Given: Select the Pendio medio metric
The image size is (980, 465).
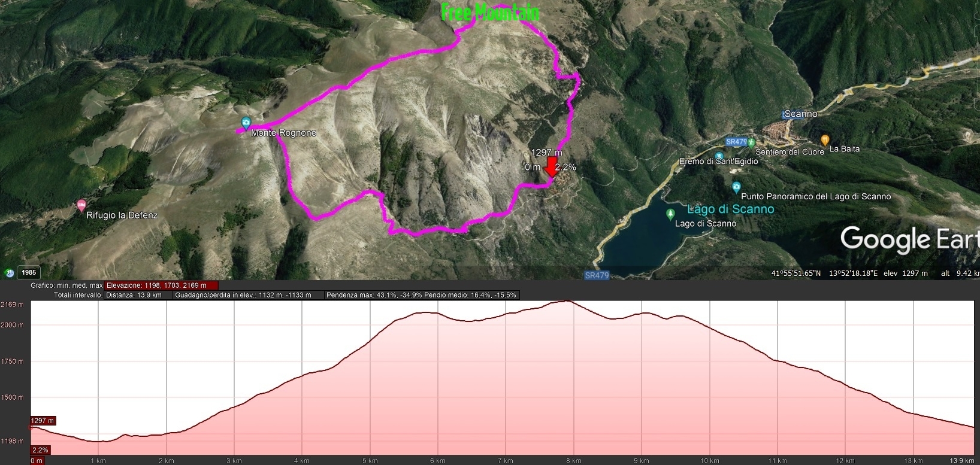Looking at the screenshot, I should pos(470,295).
